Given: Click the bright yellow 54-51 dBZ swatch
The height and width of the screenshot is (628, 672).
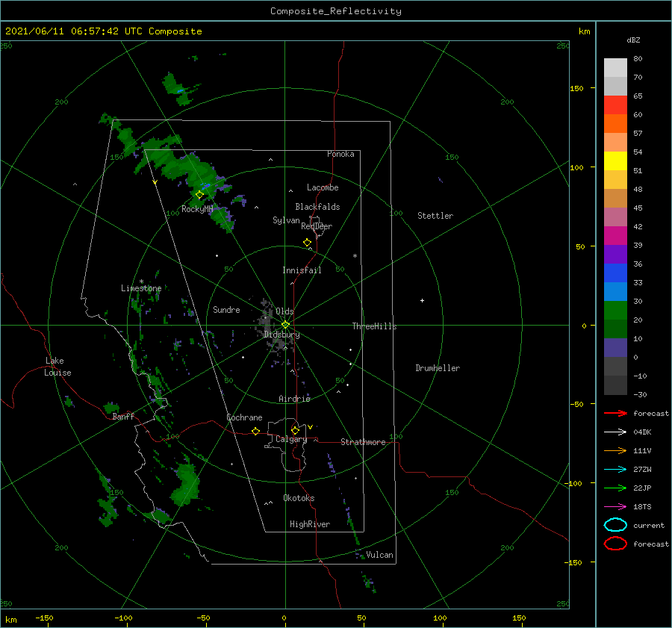Looking at the screenshot, I should (x=615, y=161).
